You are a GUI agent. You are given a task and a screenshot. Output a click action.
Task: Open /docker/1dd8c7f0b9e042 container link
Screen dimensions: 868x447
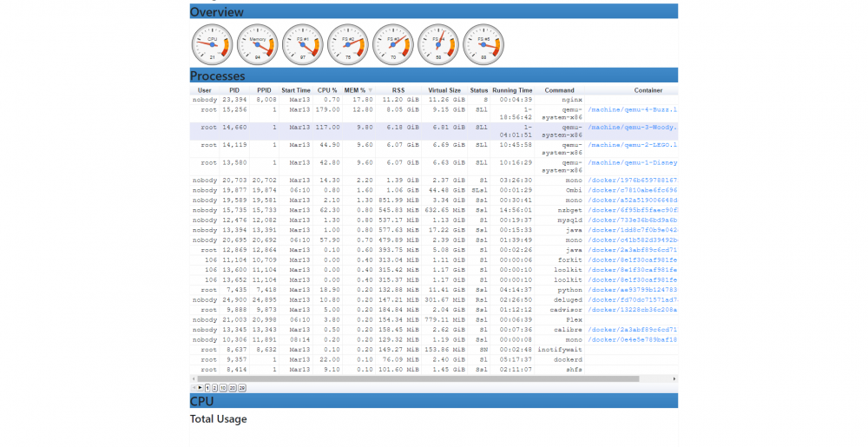coord(632,230)
